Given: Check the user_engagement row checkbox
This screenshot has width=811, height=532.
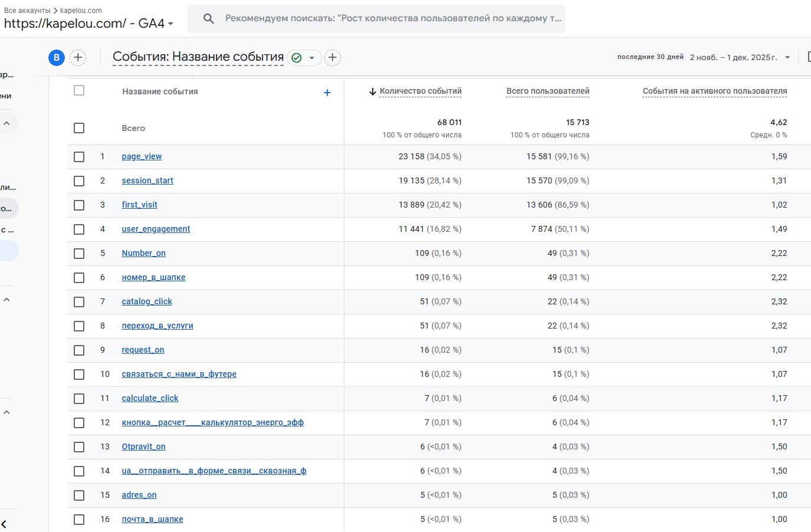Looking at the screenshot, I should (x=79, y=229).
